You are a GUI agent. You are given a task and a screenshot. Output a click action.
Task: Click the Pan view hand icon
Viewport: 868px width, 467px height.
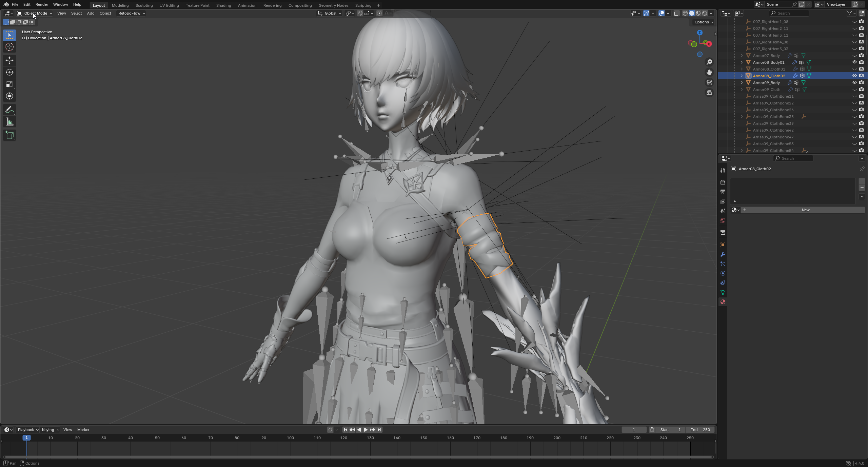[709, 72]
